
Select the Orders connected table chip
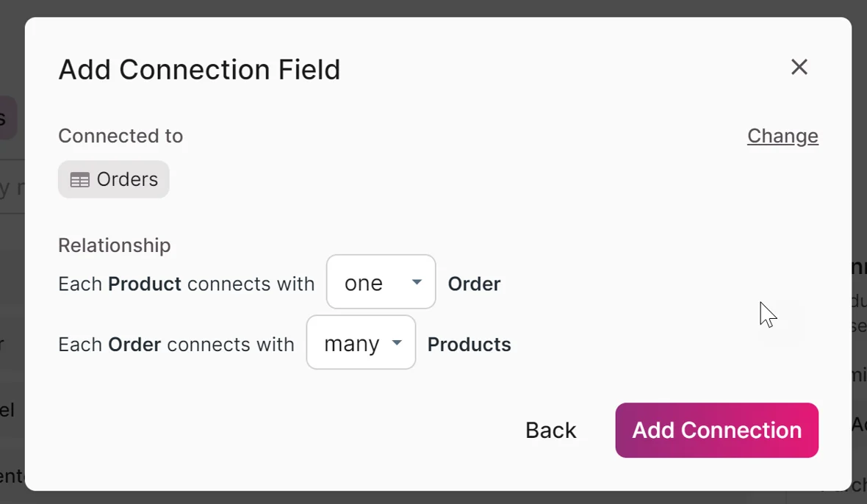pyautogui.click(x=114, y=180)
